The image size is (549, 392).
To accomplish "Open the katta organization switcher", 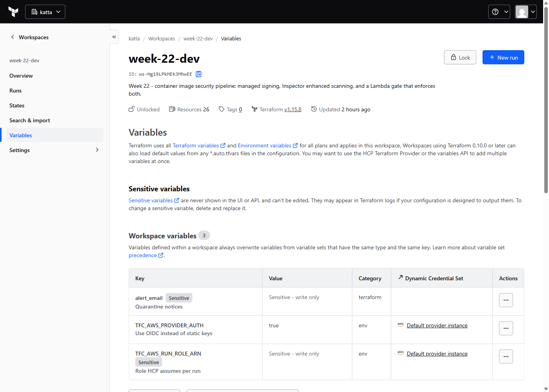I will click(45, 12).
